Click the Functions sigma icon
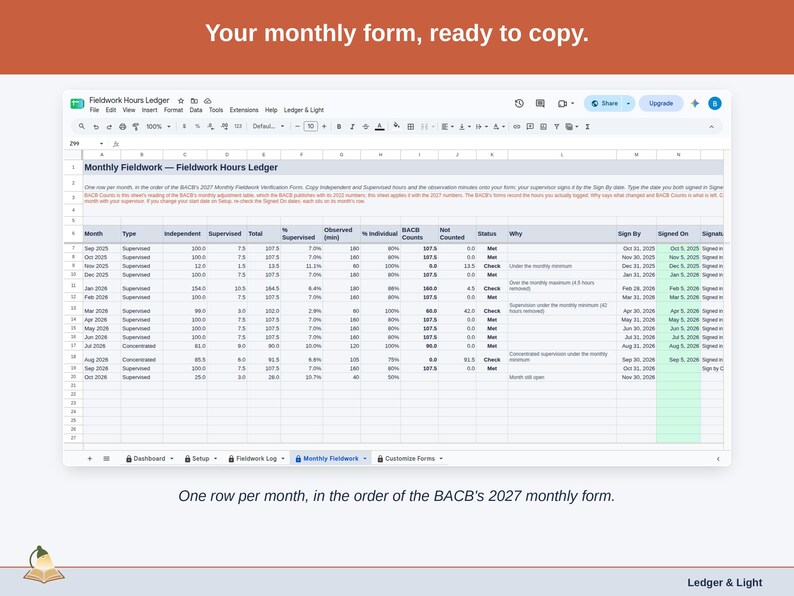Screen dimensions: 794x596 (587, 127)
